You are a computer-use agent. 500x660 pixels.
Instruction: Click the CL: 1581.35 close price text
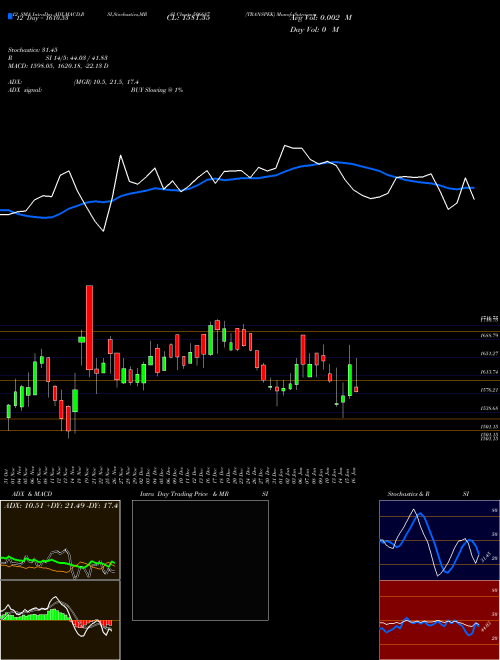tap(189, 18)
